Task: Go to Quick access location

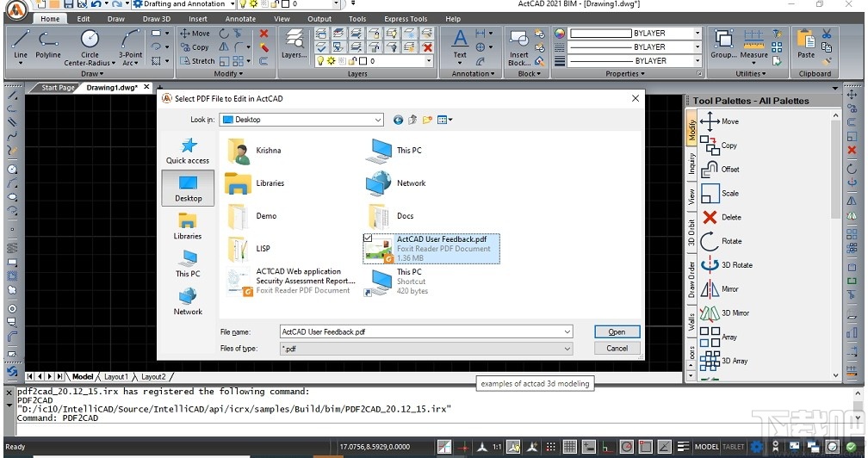Action: [x=188, y=151]
